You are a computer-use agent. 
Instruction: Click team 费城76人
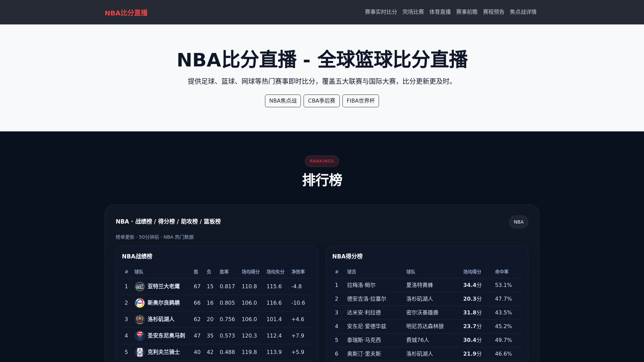[418, 340]
